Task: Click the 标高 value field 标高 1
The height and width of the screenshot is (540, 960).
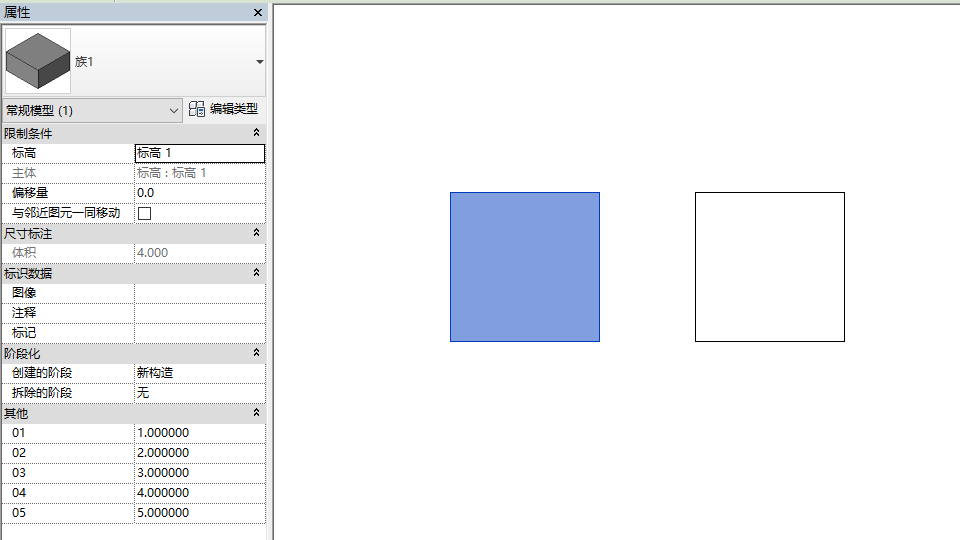Action: (x=200, y=153)
